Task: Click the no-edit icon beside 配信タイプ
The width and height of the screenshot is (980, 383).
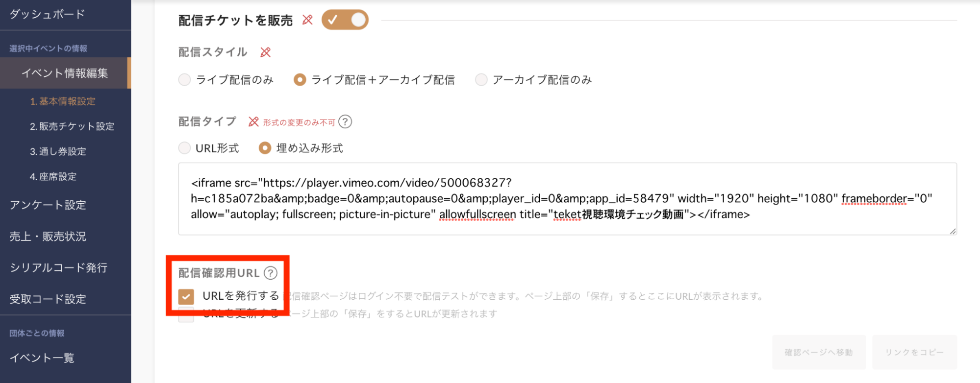Action: pos(253,121)
